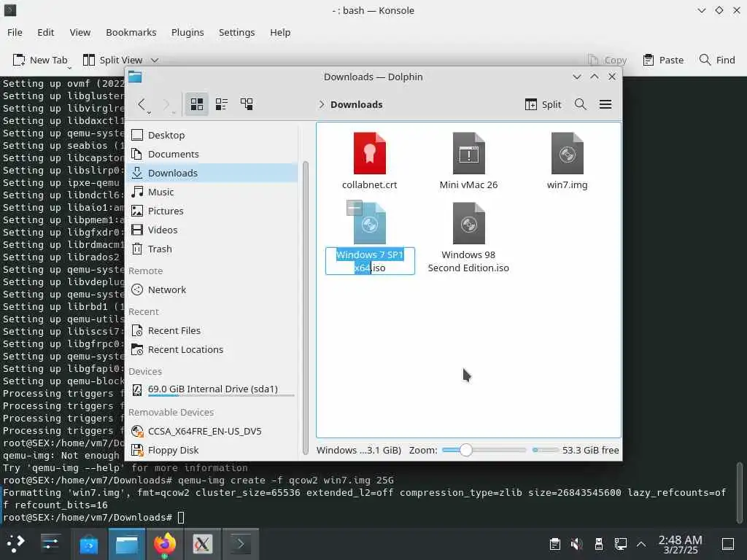Open Discover store from taskbar
Viewport: 747px width, 560px height.
tap(88, 544)
